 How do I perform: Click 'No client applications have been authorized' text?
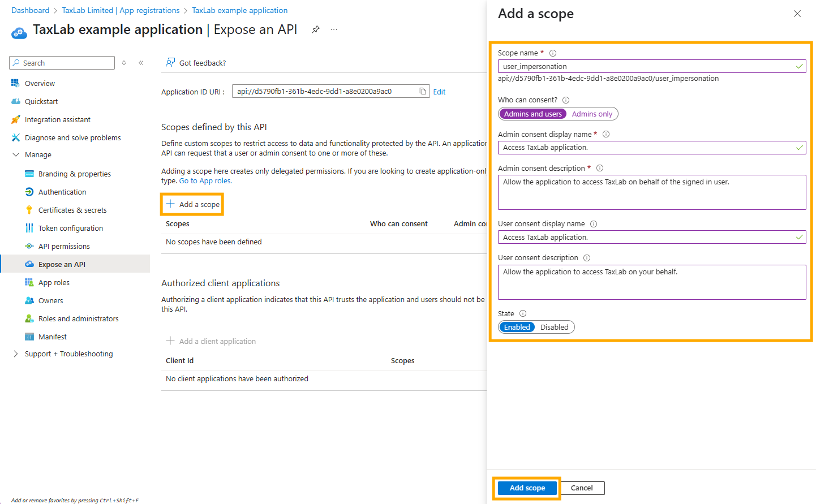pos(237,379)
